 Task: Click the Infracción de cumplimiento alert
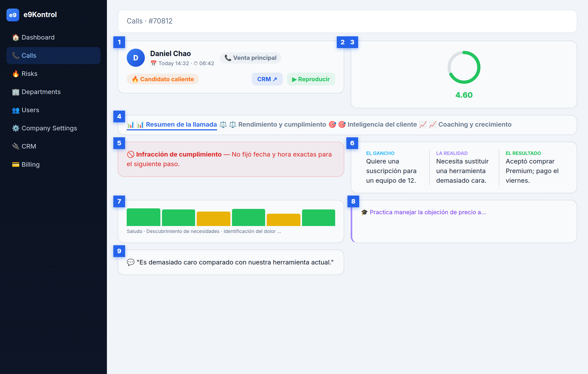[x=231, y=159]
